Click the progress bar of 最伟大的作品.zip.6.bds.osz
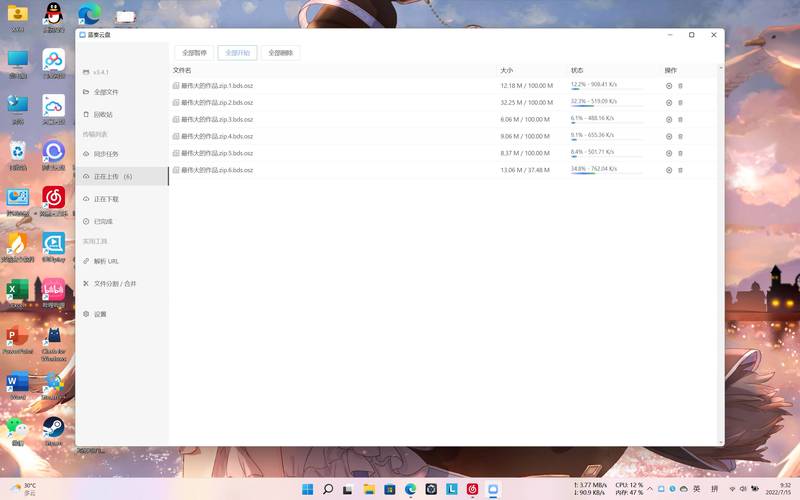 (606, 175)
